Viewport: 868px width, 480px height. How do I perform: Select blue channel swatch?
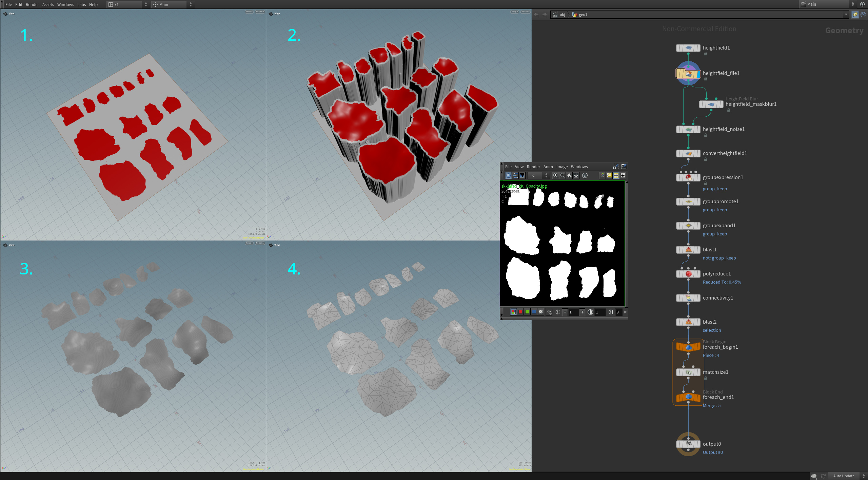534,312
